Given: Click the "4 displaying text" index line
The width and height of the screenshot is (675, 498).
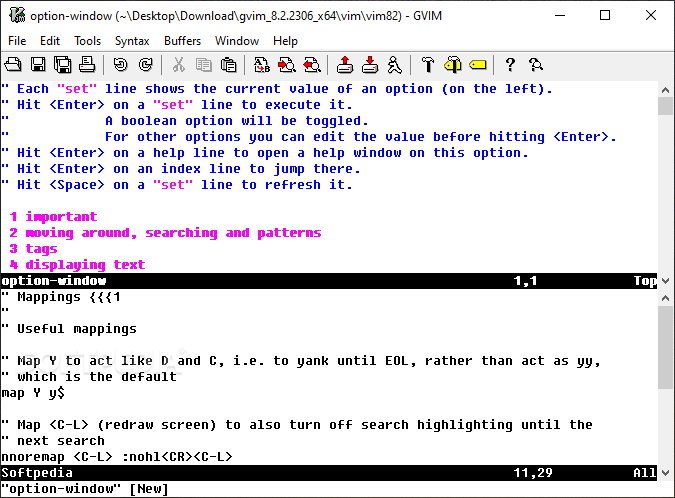Looking at the screenshot, I should 77,264.
